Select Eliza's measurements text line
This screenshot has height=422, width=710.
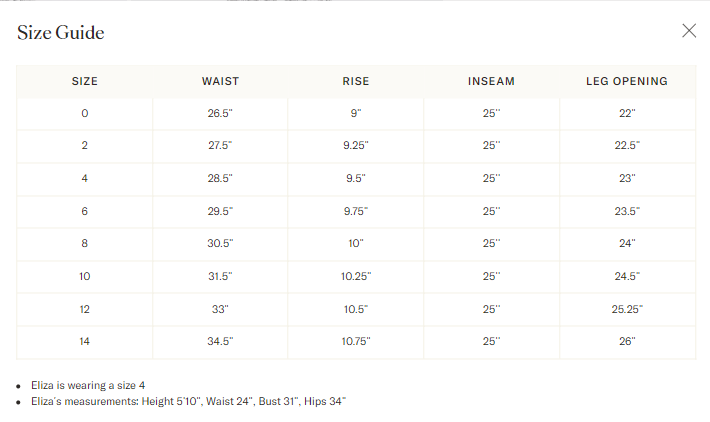[188, 401]
